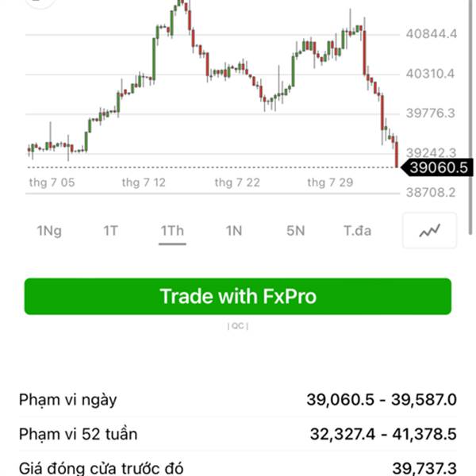Show the 5N chart range
This screenshot has width=476, height=476.
pos(296,231)
